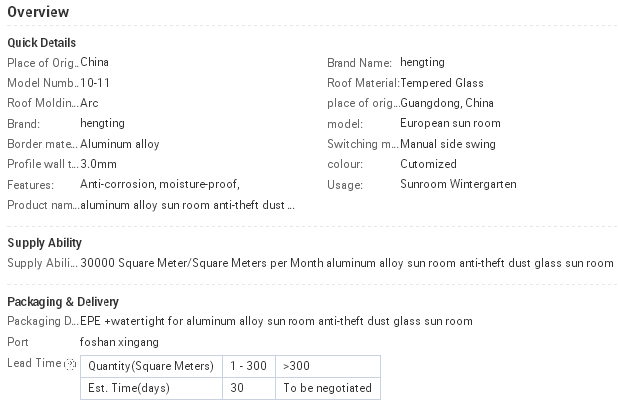Screen dimensions: 618x407
Task: Click the Manual side swing value
Action: pos(448,144)
